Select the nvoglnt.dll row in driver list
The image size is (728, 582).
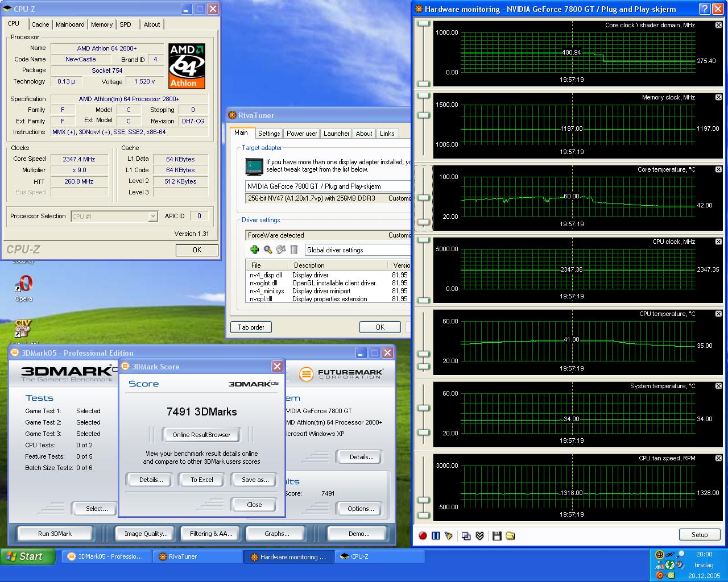pos(328,283)
